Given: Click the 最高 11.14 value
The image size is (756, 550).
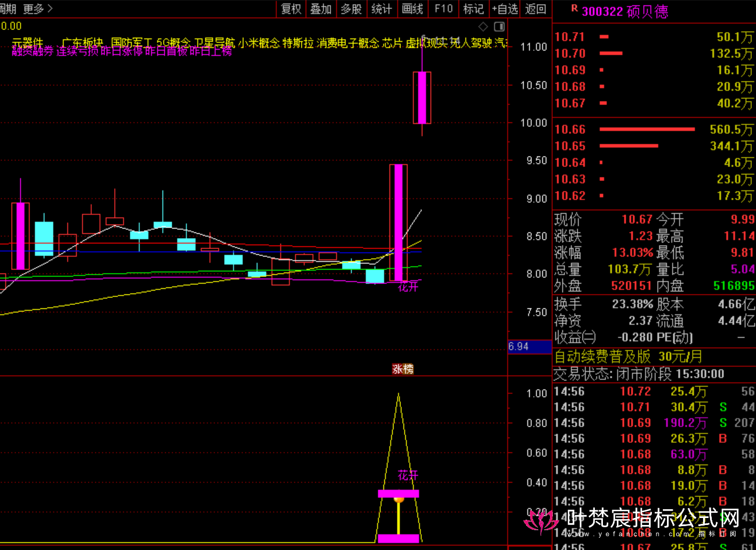Looking at the screenshot, I should click(x=739, y=236).
